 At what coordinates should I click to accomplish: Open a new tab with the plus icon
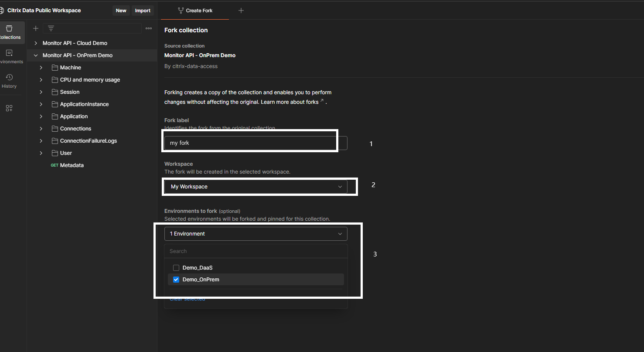click(x=241, y=10)
